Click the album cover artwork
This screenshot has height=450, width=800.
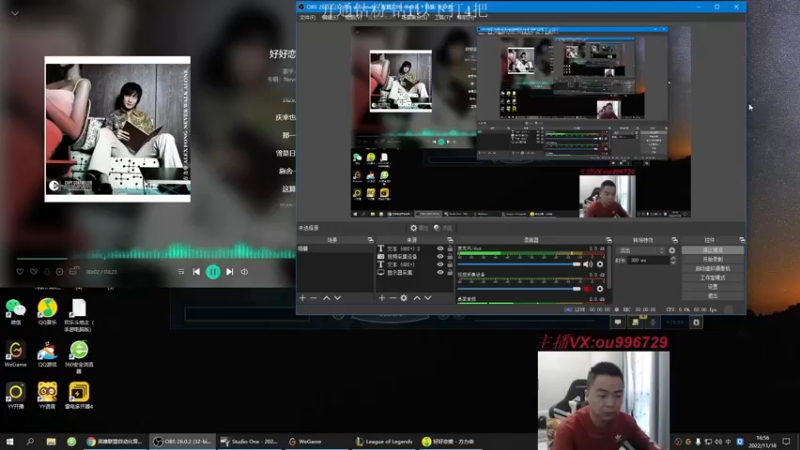(x=117, y=129)
